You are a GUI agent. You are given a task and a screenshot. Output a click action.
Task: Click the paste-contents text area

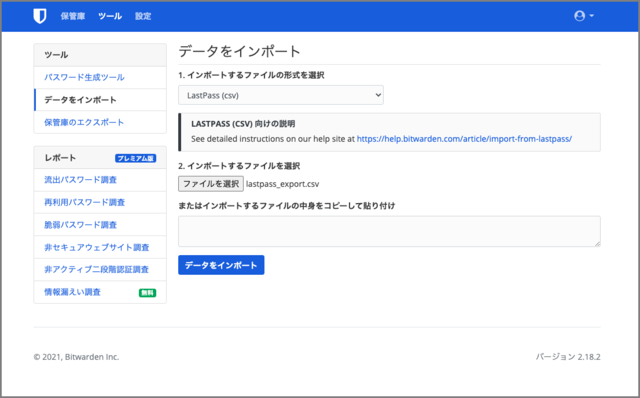(x=389, y=231)
